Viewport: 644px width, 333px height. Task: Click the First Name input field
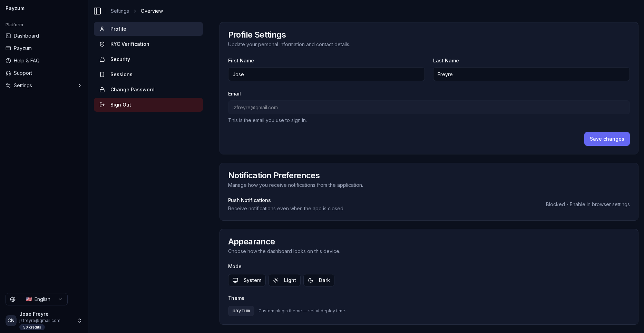click(x=326, y=74)
